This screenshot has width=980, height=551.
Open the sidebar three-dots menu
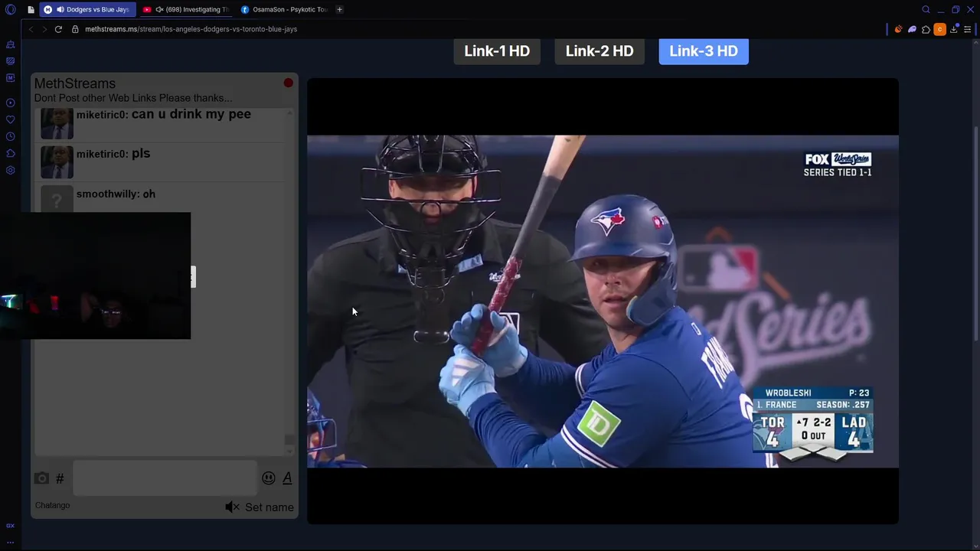10,542
